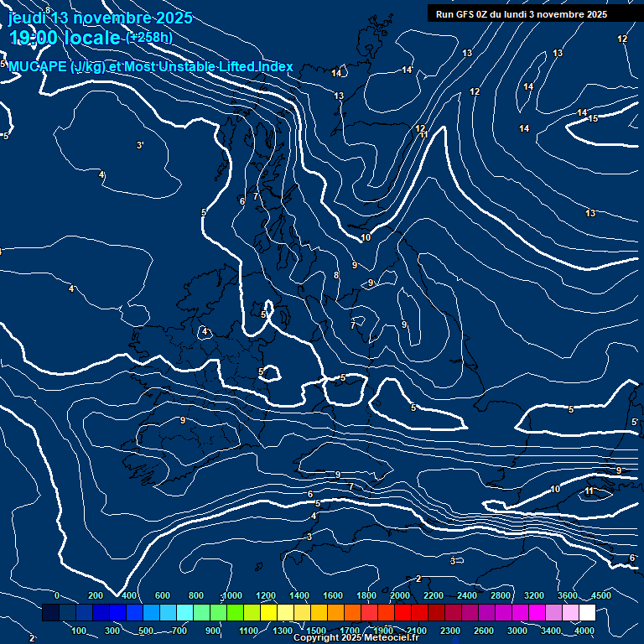Click the bright yellow 1200-1300 legend swatch
The image size is (644, 644).
tap(268, 612)
